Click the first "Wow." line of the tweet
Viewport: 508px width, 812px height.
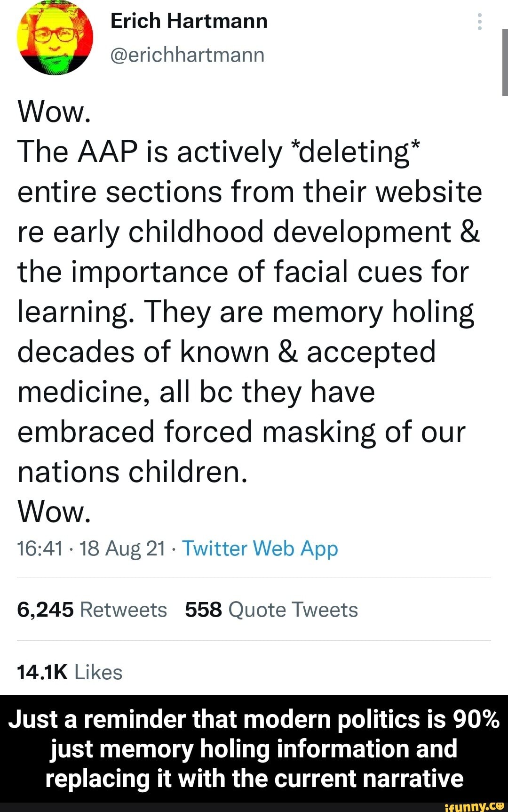(x=54, y=112)
